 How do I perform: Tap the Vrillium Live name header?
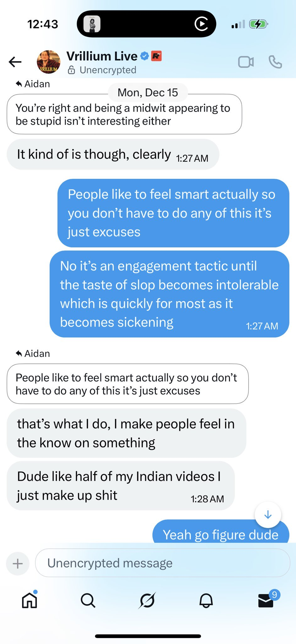tap(102, 56)
